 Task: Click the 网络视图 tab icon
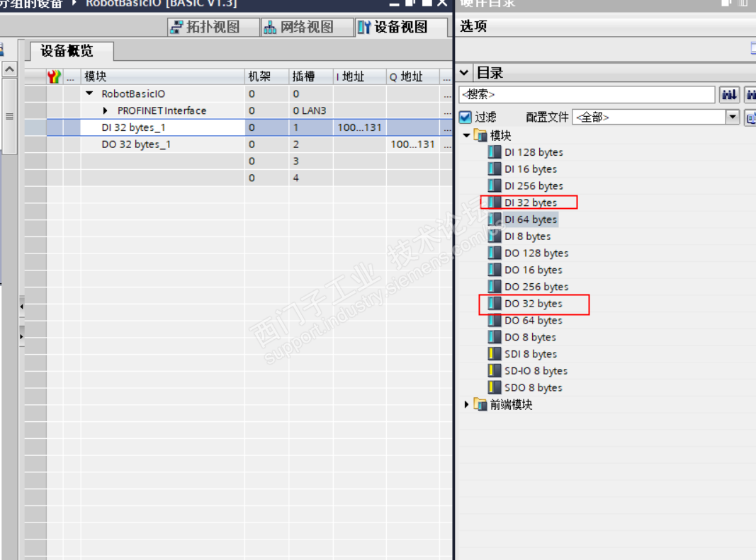[269, 28]
